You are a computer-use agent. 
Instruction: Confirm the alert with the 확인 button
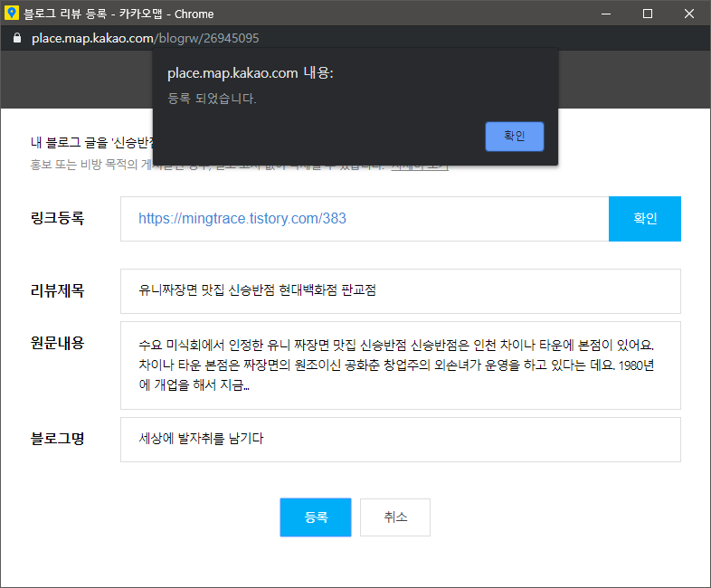pyautogui.click(x=514, y=137)
